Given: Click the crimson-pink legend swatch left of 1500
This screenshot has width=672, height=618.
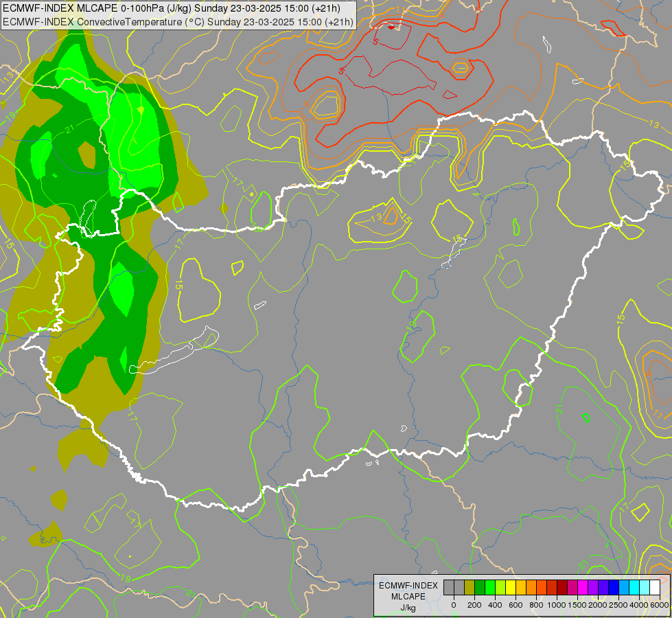Looking at the screenshot, I should pyautogui.click(x=572, y=587).
